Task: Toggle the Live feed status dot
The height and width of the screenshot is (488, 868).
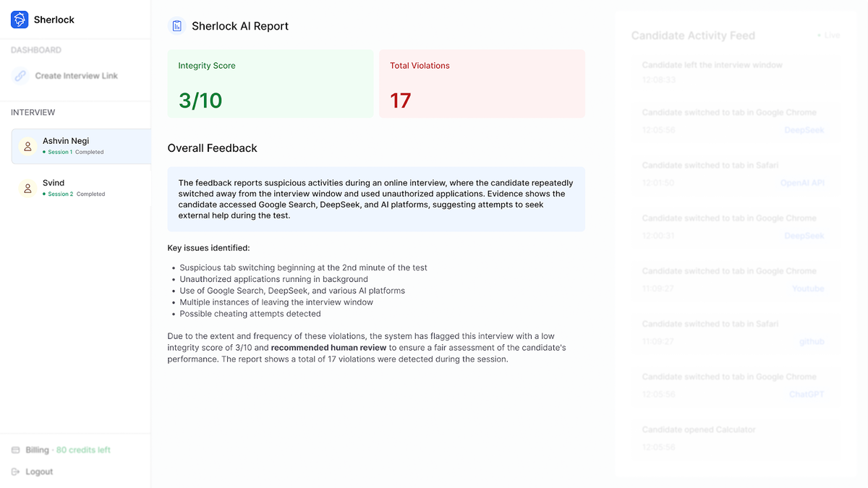Action: point(820,35)
